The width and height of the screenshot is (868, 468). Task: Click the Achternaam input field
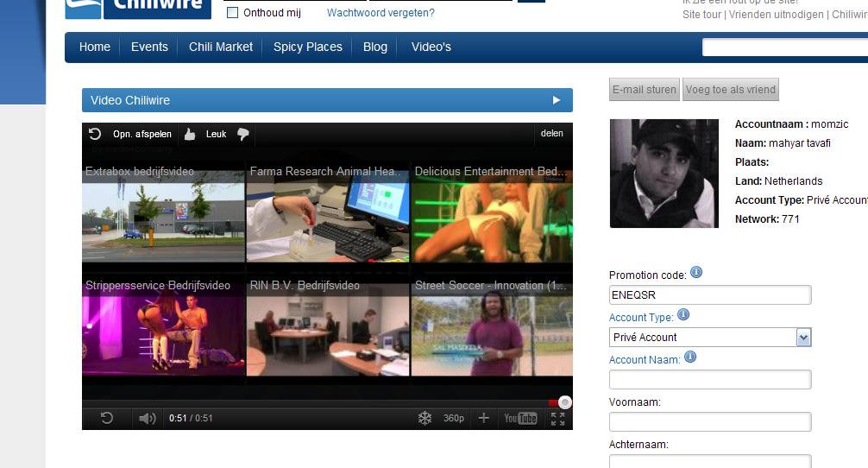coord(710,461)
